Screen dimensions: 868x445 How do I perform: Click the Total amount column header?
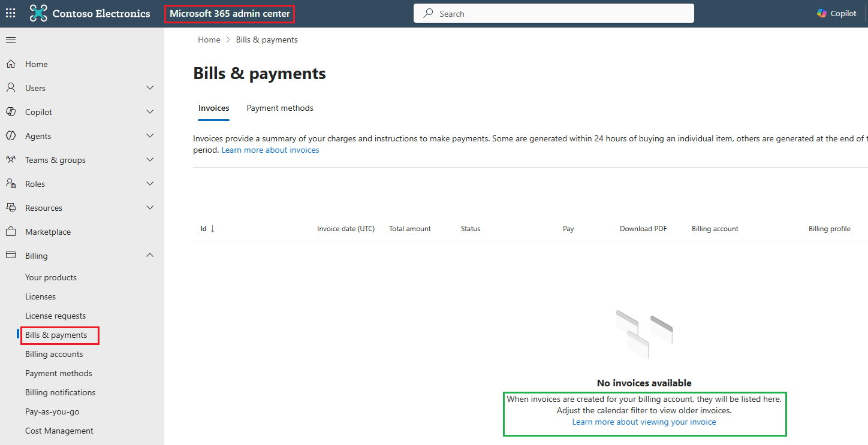point(410,229)
